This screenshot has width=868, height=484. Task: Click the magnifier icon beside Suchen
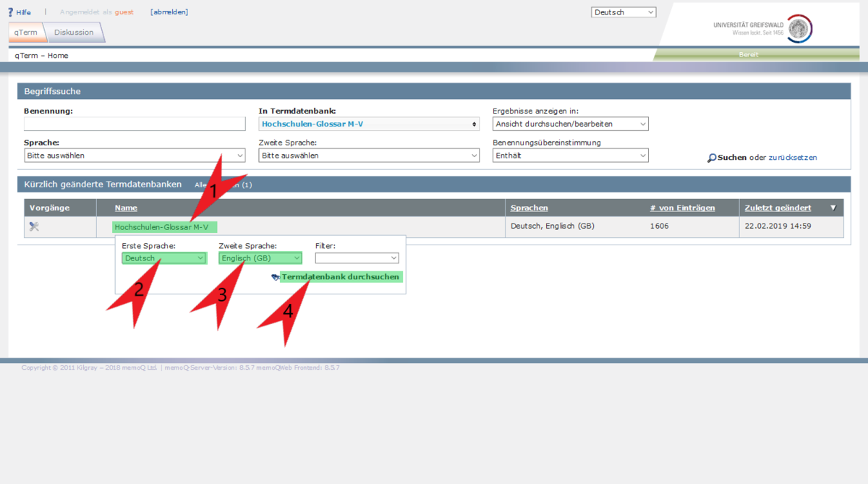tap(712, 158)
